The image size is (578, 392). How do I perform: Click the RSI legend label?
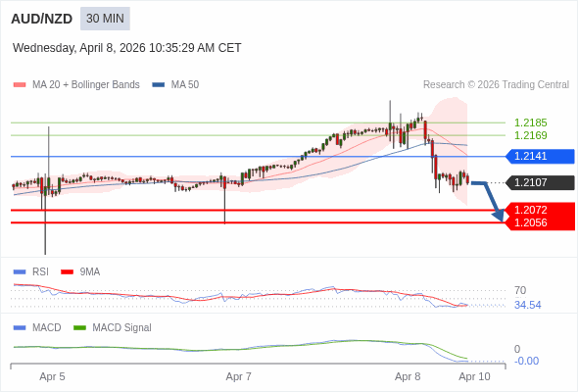(40, 272)
